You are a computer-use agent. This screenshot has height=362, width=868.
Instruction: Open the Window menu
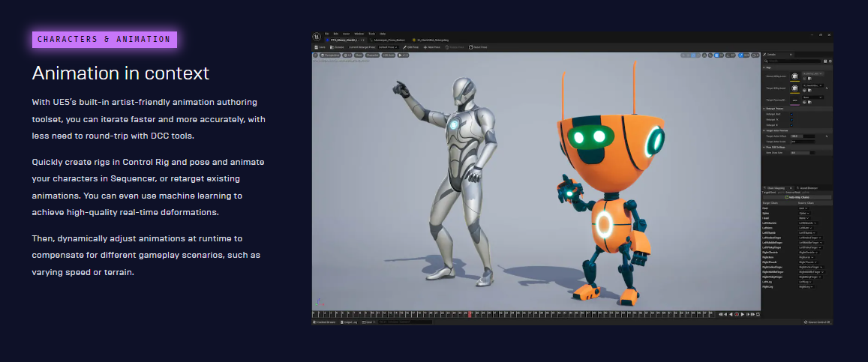pyautogui.click(x=359, y=34)
